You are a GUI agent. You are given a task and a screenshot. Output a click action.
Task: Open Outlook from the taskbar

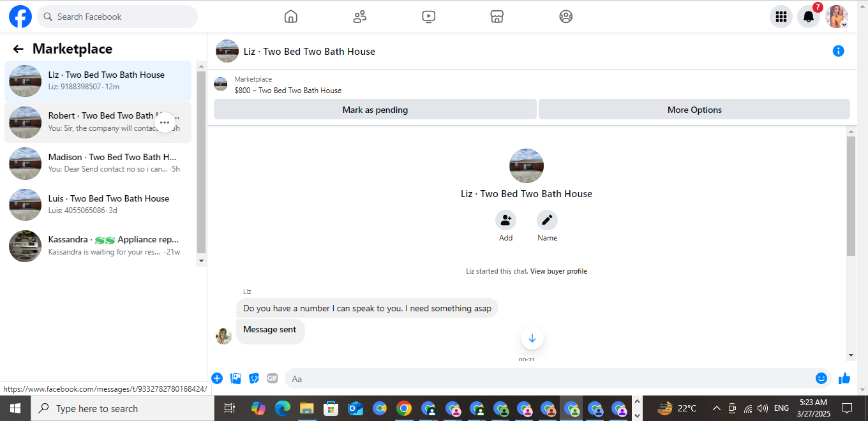click(x=355, y=408)
